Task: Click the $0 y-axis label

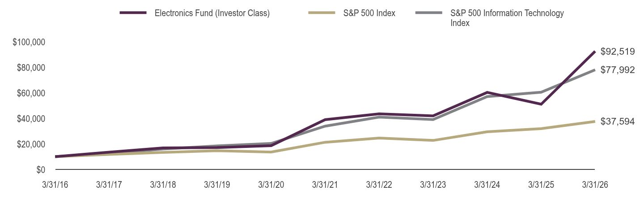Action: coord(41,170)
